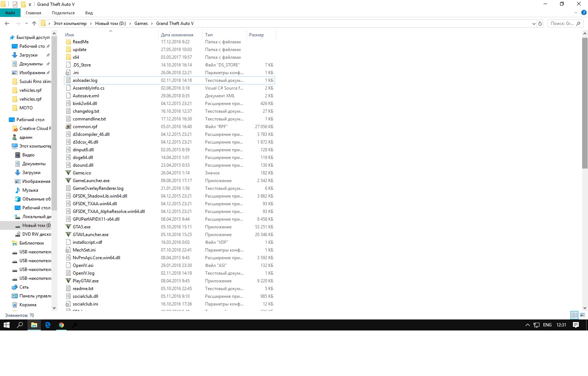Switch to the Вид ribbon tab
The image size is (588, 376).
pos(89,13)
